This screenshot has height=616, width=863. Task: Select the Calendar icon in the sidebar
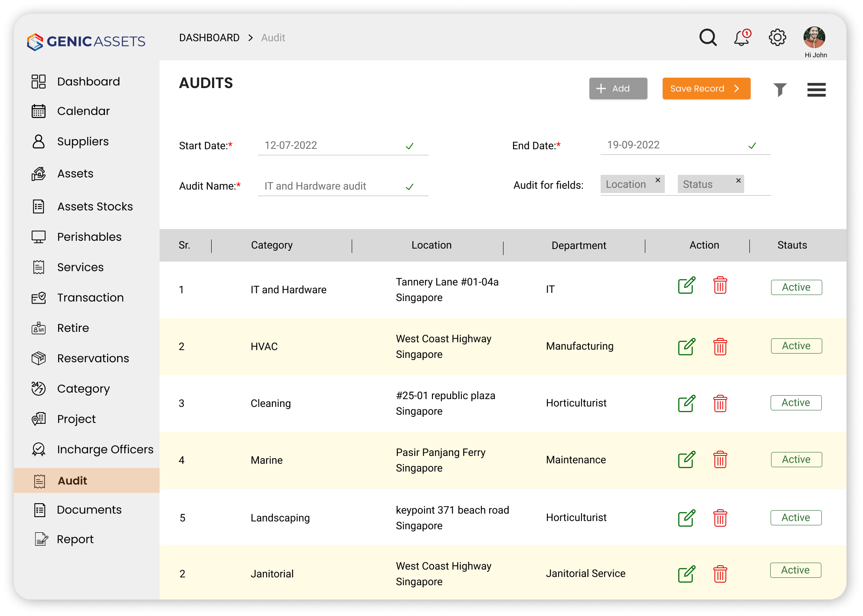(39, 111)
